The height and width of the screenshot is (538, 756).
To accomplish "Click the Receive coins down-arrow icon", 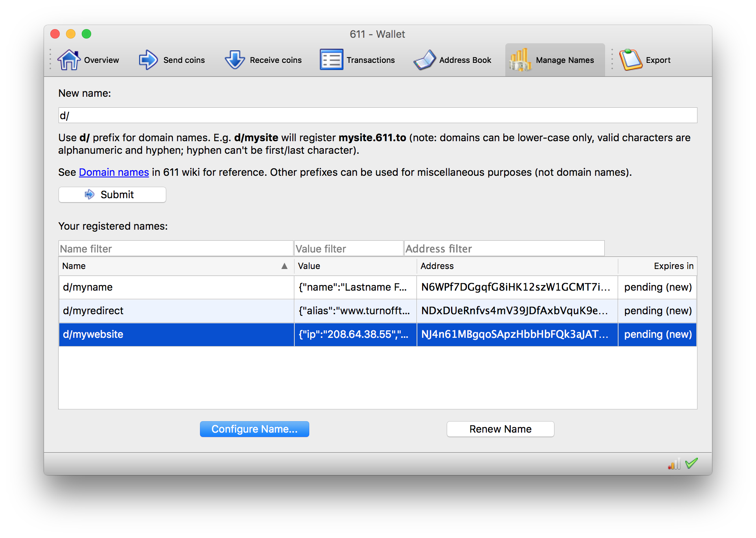I will (x=235, y=60).
